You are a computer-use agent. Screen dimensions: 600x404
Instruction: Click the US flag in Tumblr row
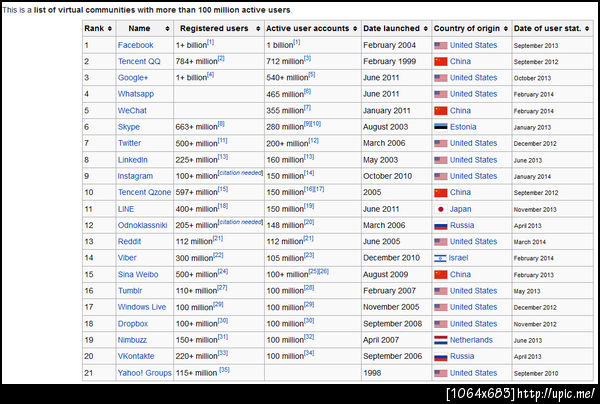click(x=440, y=291)
